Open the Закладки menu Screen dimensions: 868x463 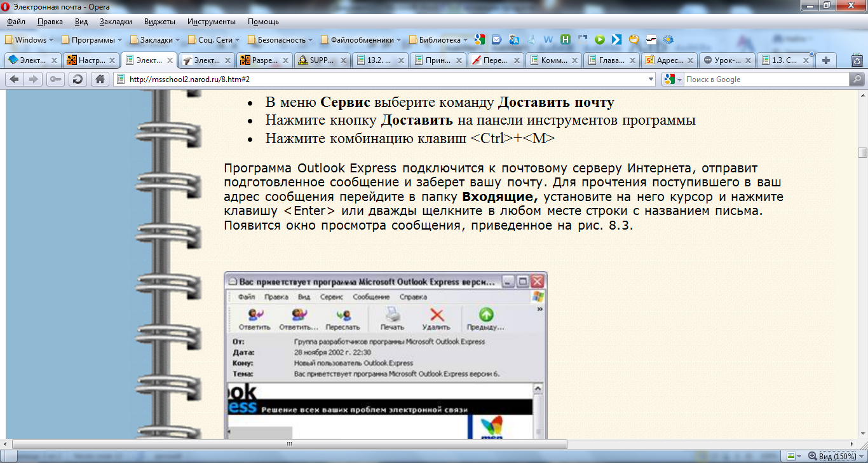[116, 22]
